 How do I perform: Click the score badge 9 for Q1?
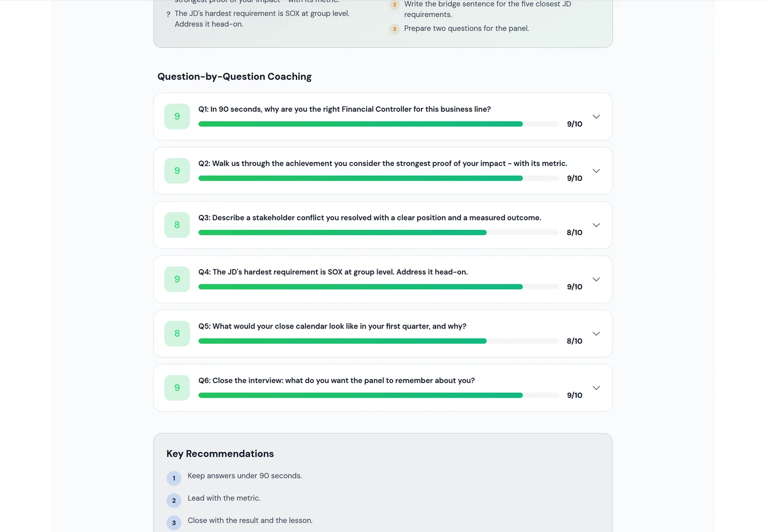[x=177, y=116]
